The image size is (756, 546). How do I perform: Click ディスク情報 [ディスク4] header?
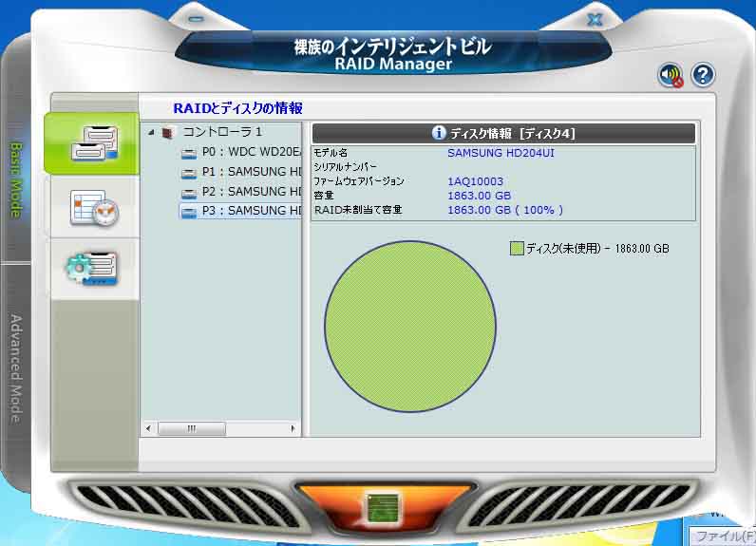click(503, 133)
